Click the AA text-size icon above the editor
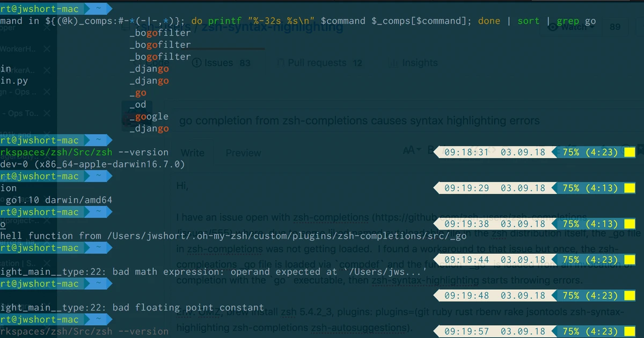Image resolution: width=644 pixels, height=338 pixels. click(x=408, y=151)
